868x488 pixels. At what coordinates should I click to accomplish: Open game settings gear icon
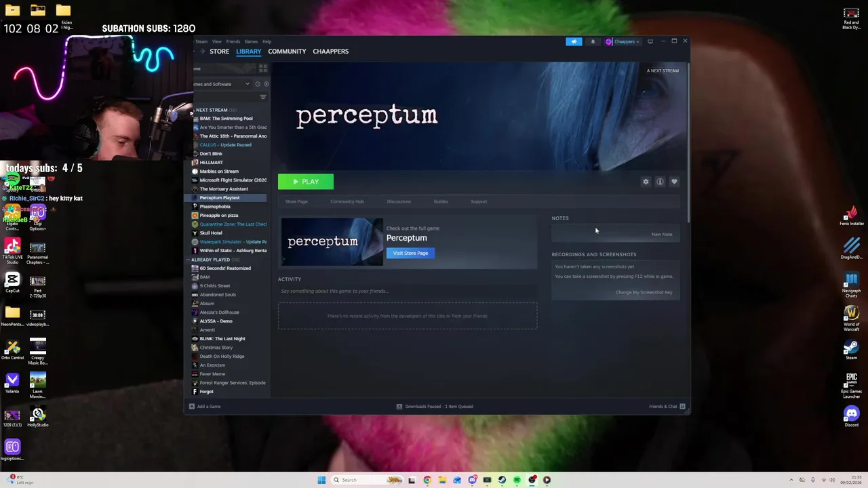pos(646,182)
